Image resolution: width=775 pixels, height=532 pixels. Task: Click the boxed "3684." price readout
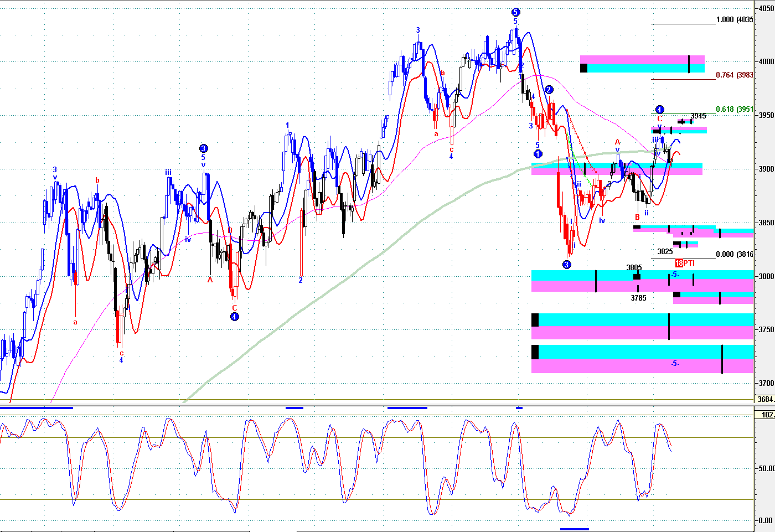pos(766,399)
